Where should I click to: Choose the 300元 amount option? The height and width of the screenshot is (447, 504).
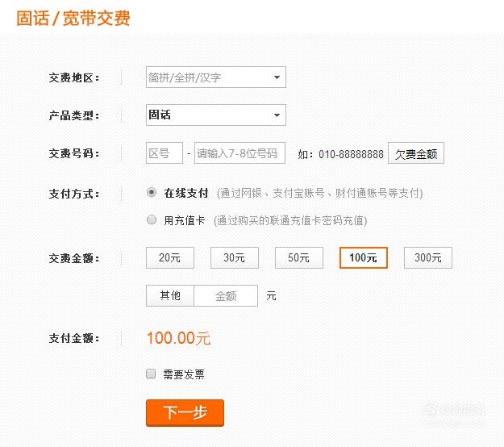click(428, 257)
